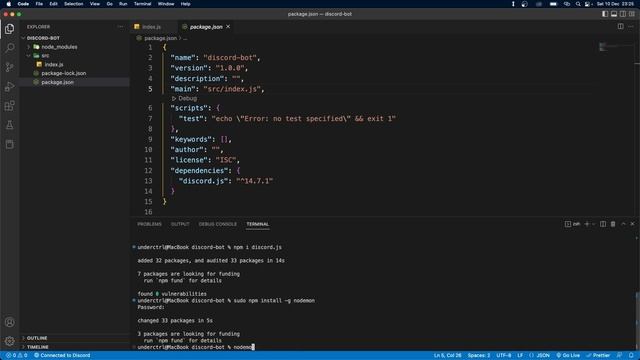Click Prettier status bar item
This screenshot has width=640, height=360.
(598, 356)
